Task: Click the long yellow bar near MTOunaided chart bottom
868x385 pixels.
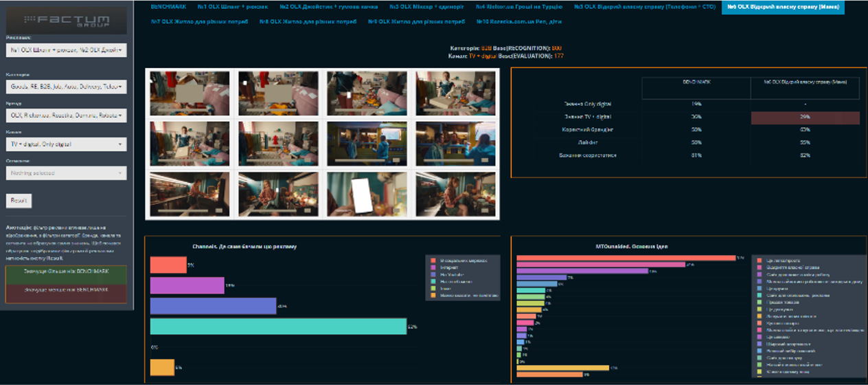Action: click(x=562, y=368)
